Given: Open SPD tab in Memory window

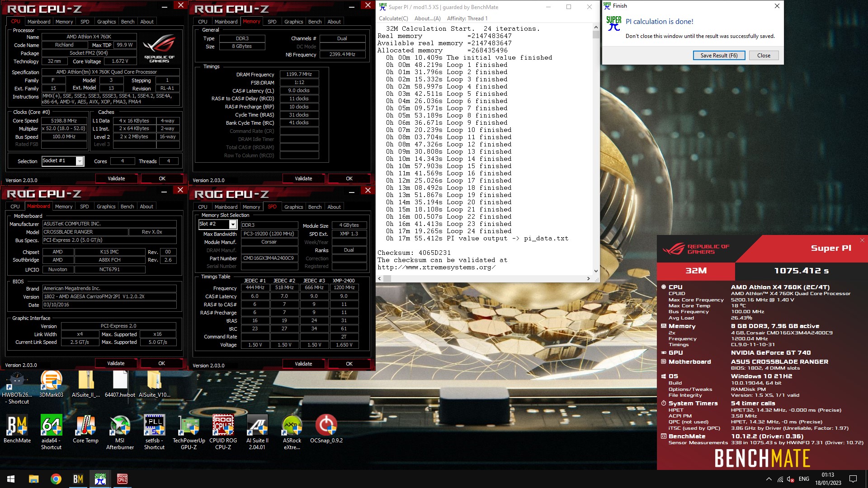Looking at the screenshot, I should [272, 22].
